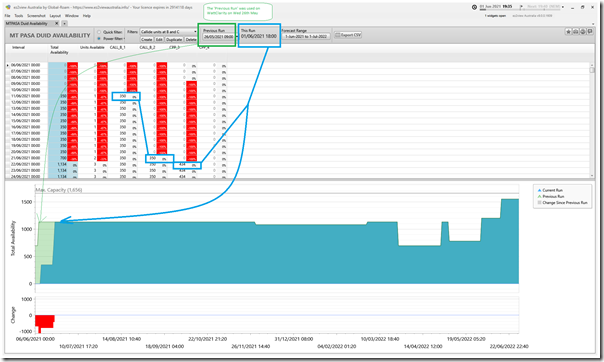This screenshot has height=362, width=604.
Task: Click the ez2view application logo icon
Action: [x=8, y=7]
